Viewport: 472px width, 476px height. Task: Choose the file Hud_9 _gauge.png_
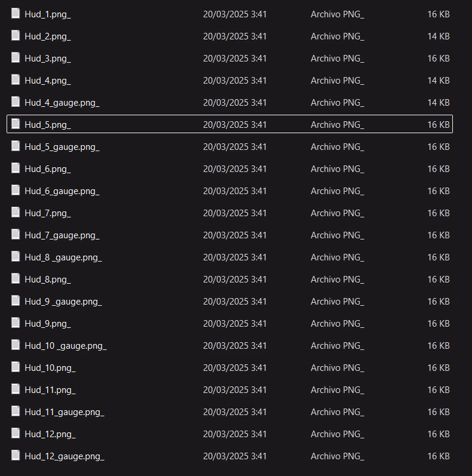click(63, 302)
